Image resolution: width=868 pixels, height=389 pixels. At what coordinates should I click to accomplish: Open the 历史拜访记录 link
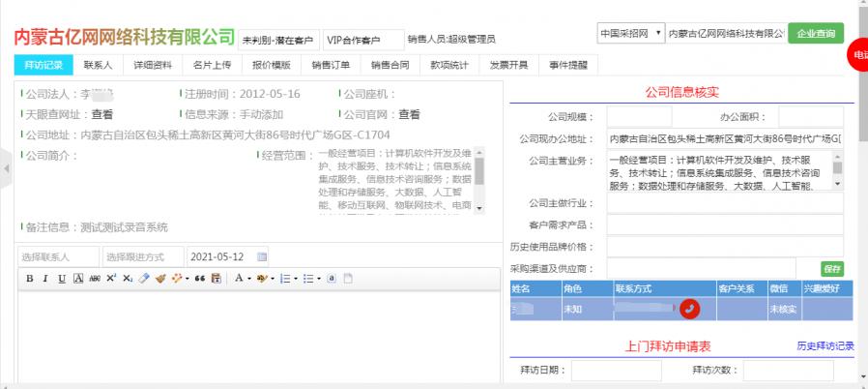click(x=825, y=345)
